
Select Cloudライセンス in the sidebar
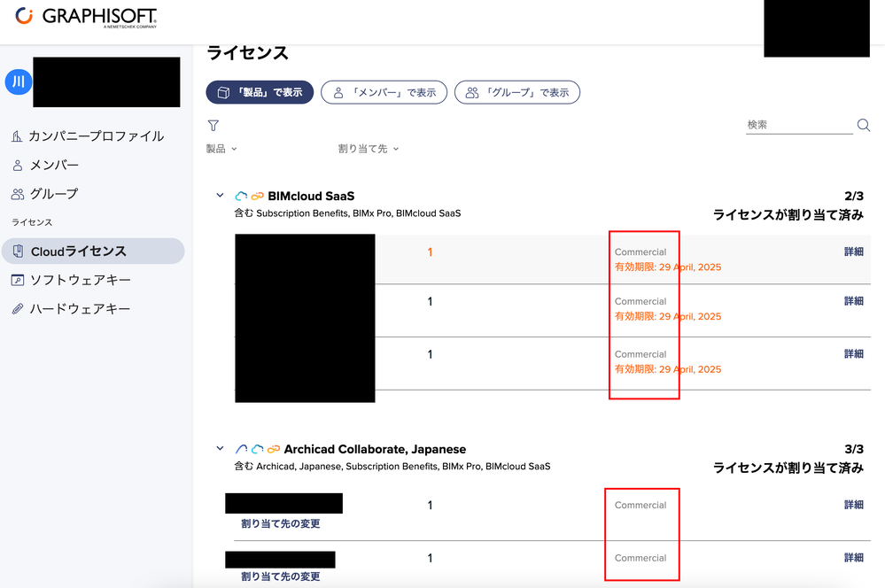pyautogui.click(x=93, y=251)
